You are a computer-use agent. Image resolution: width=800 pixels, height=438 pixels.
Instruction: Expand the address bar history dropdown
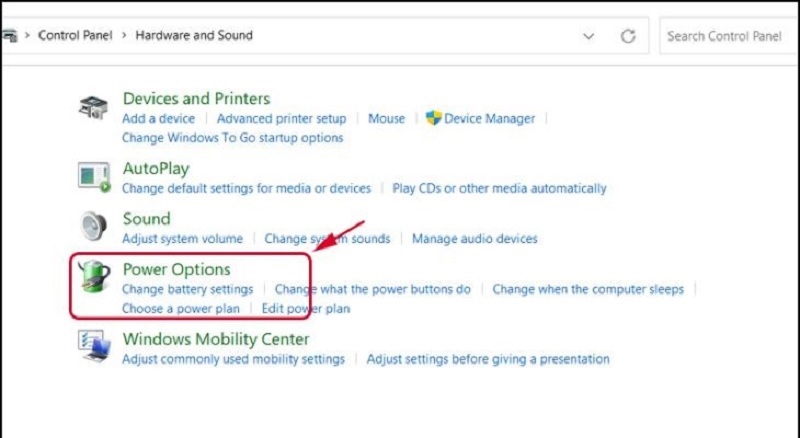point(588,36)
